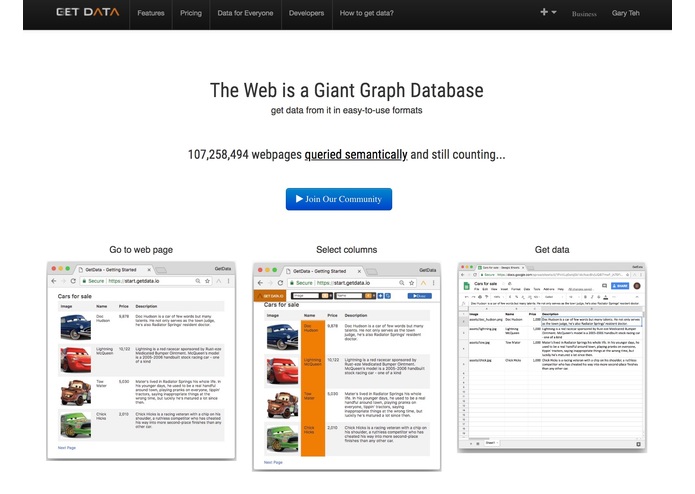
Task: Open the Features menu item
Action: pyautogui.click(x=151, y=13)
